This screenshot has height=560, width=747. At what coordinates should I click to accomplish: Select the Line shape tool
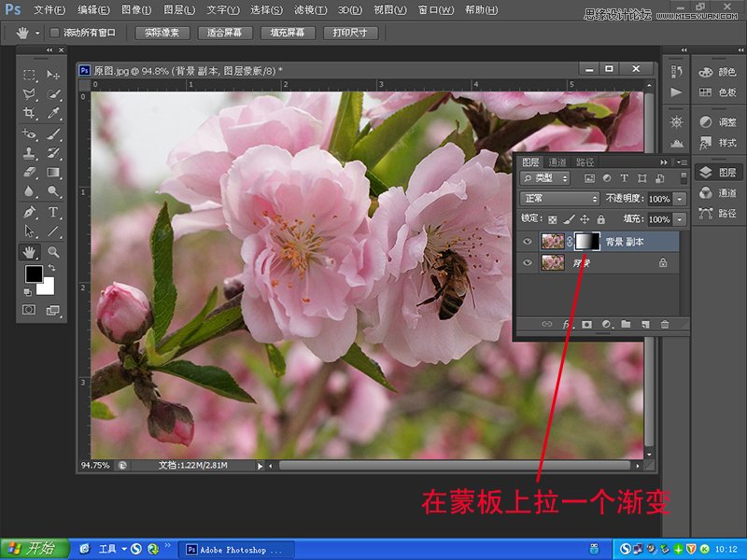point(53,231)
